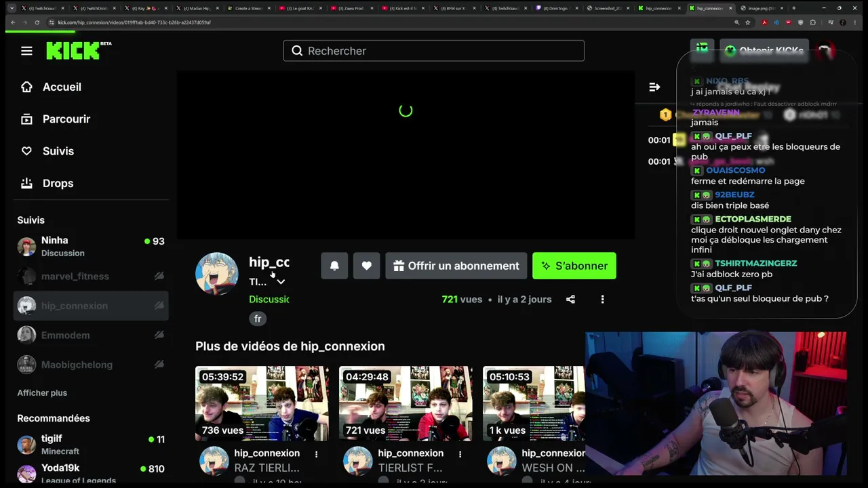Click the WESH ON ... video title
This screenshot has width=868, height=488.
[x=553, y=468]
